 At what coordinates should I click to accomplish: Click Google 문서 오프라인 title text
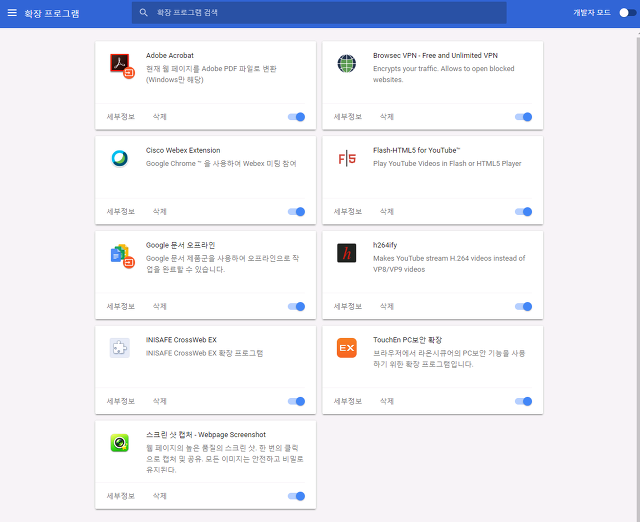[x=180, y=245]
